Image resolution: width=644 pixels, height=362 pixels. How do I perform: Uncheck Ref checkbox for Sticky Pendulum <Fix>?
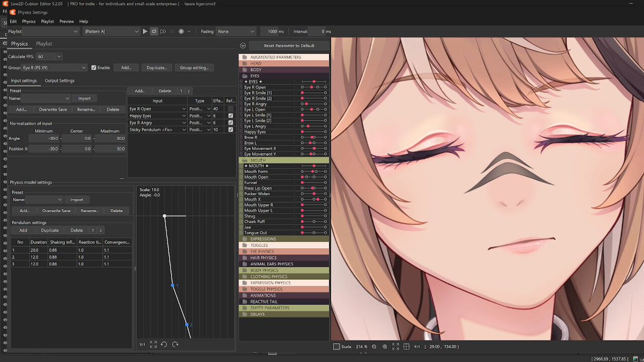click(x=230, y=130)
